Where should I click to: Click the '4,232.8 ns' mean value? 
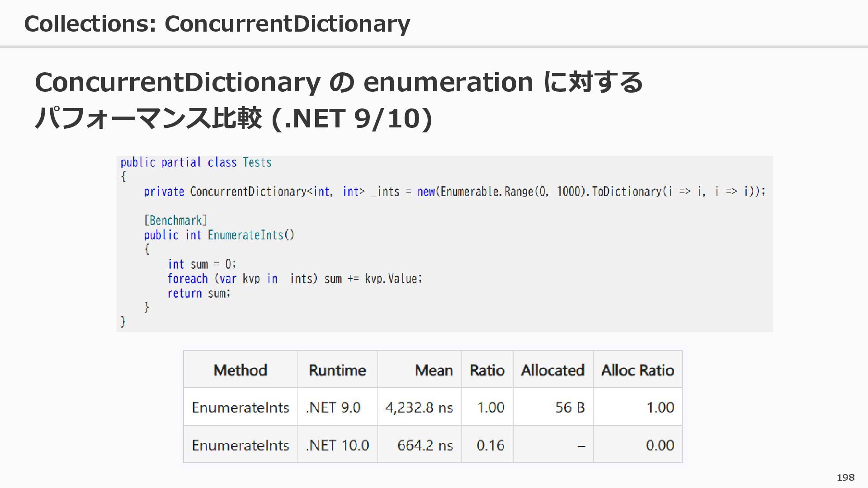point(419,407)
